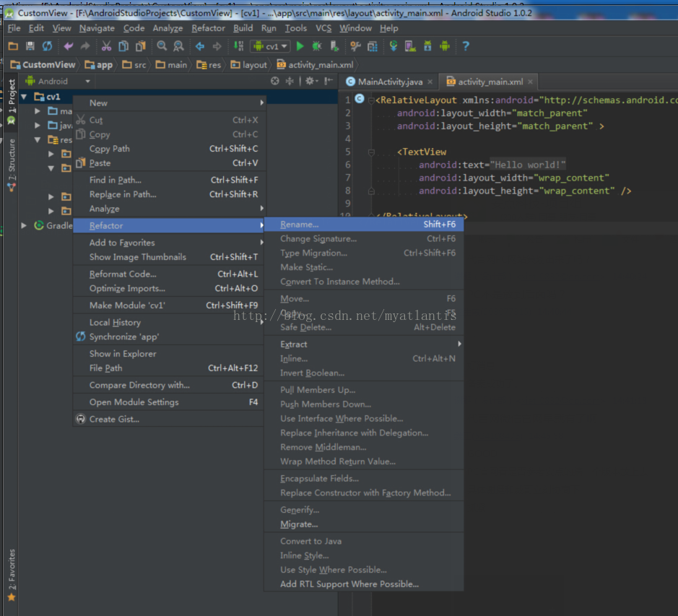This screenshot has height=616, width=678.
Task: Click the Redo arrow icon
Action: (x=85, y=45)
